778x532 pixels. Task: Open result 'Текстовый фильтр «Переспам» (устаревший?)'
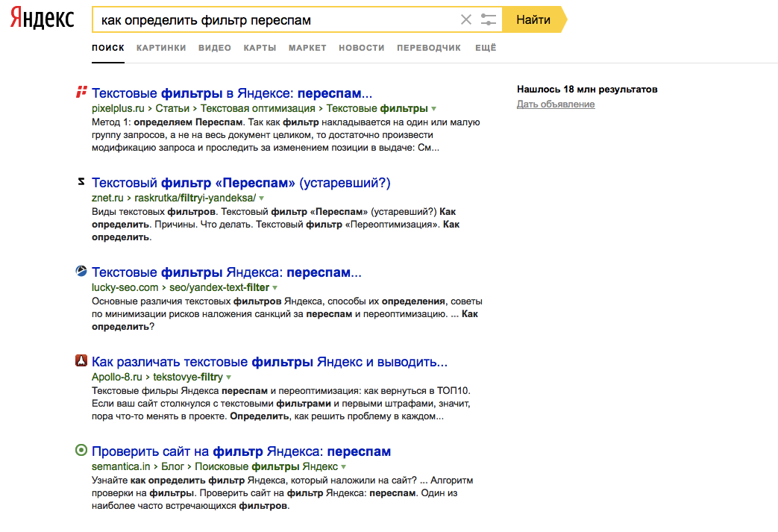click(x=241, y=183)
